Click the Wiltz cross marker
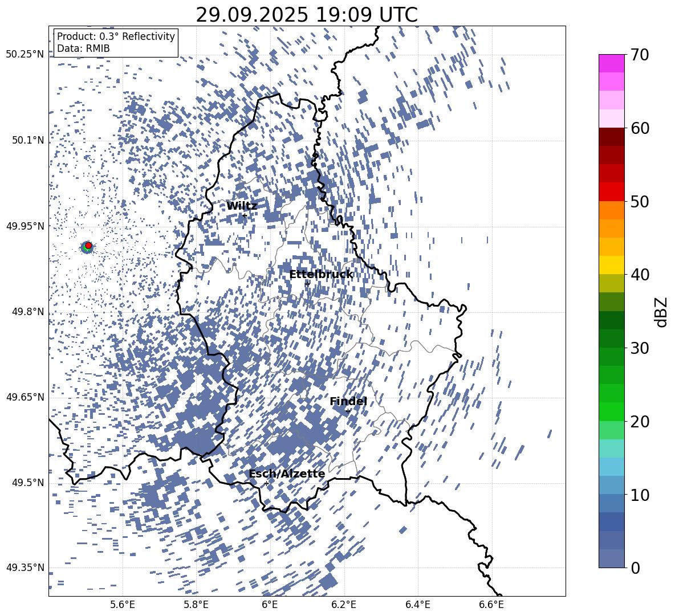The width and height of the screenshot is (675, 616). coord(245,215)
